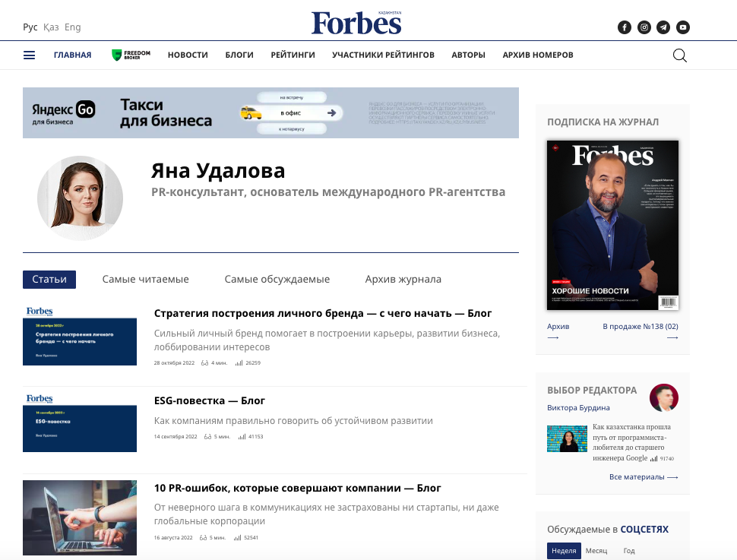This screenshot has height=560, width=737.
Task: Open article ESG-повестка — Блог
Action: (x=210, y=400)
